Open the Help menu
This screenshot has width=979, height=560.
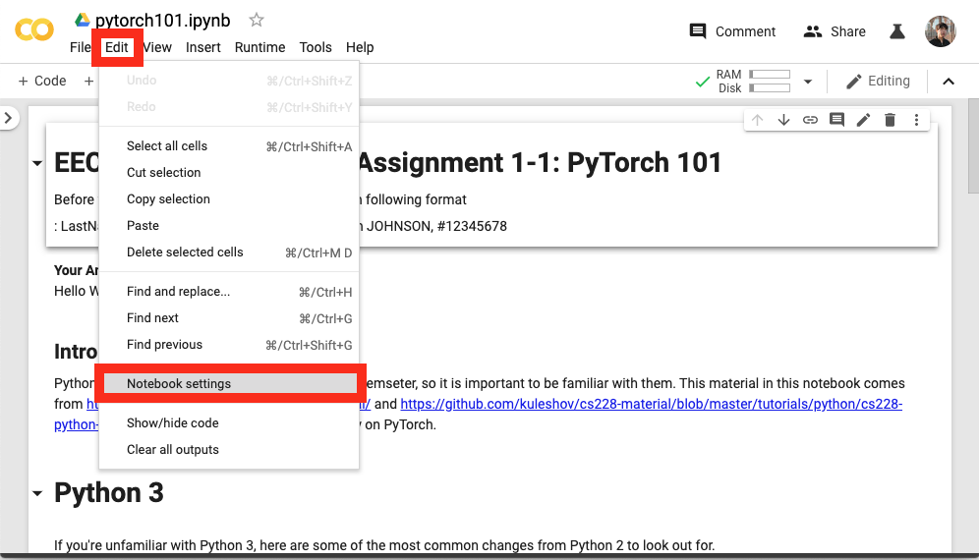click(x=360, y=47)
